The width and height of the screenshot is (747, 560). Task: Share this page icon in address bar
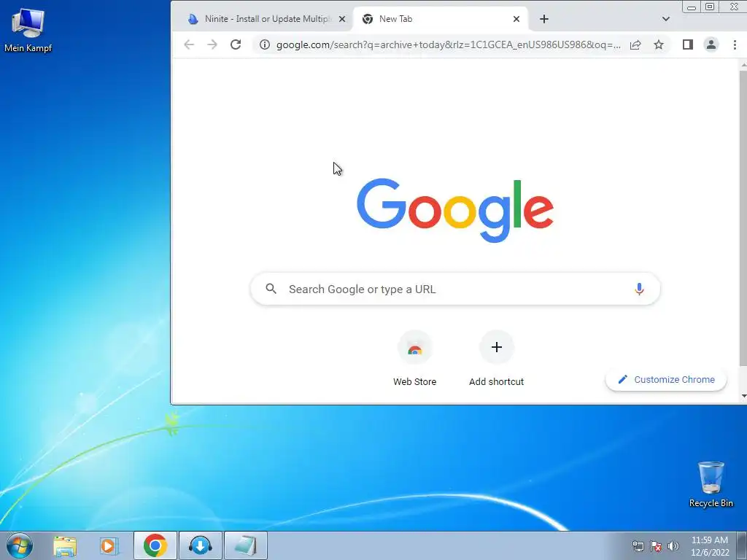click(x=635, y=44)
